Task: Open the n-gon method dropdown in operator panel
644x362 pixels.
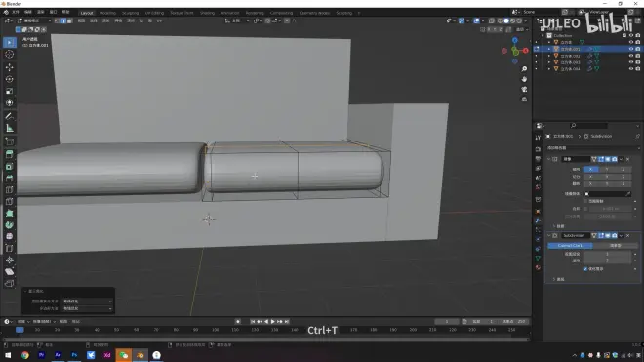Action: (87, 308)
